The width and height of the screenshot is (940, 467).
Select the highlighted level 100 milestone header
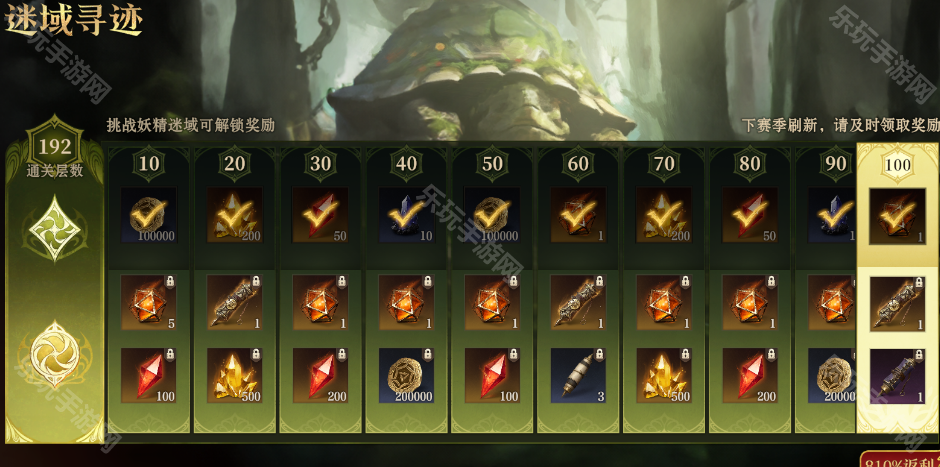pyautogui.click(x=897, y=164)
